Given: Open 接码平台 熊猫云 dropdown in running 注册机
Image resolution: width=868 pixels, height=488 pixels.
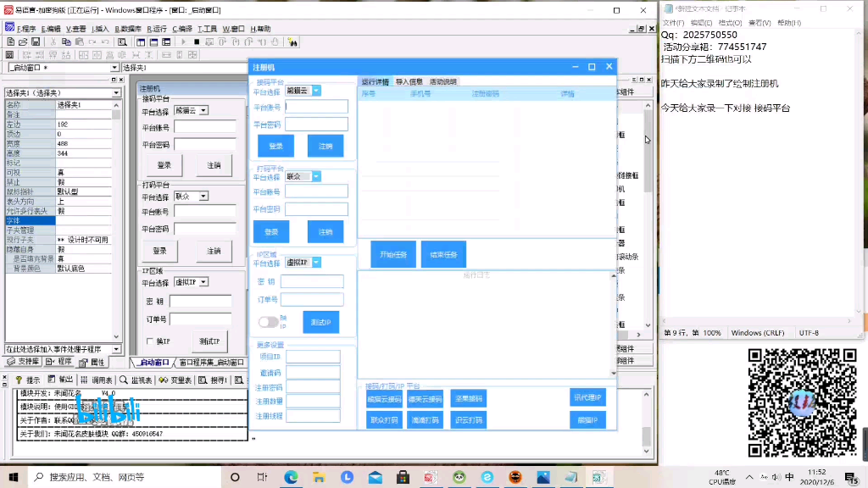Looking at the screenshot, I should point(316,91).
